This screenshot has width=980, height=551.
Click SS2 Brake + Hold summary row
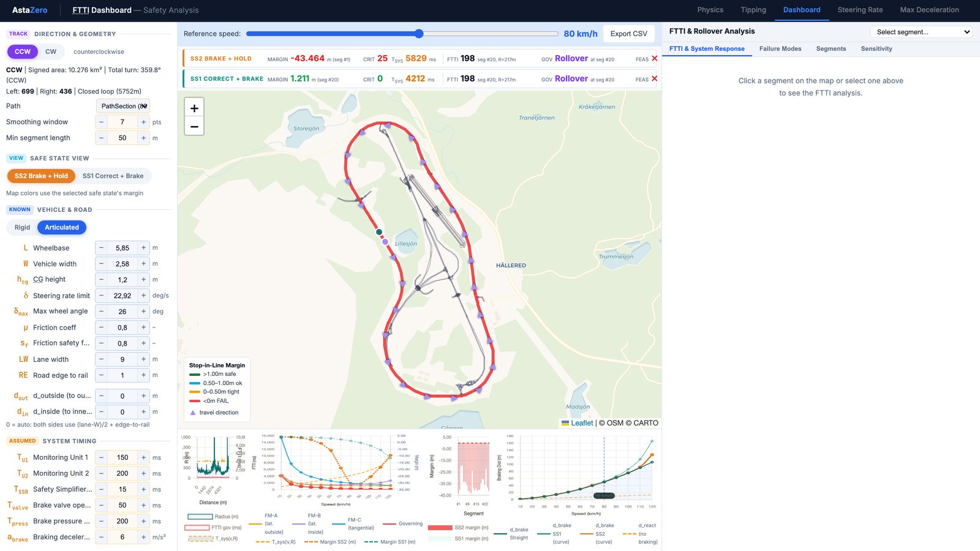click(420, 59)
